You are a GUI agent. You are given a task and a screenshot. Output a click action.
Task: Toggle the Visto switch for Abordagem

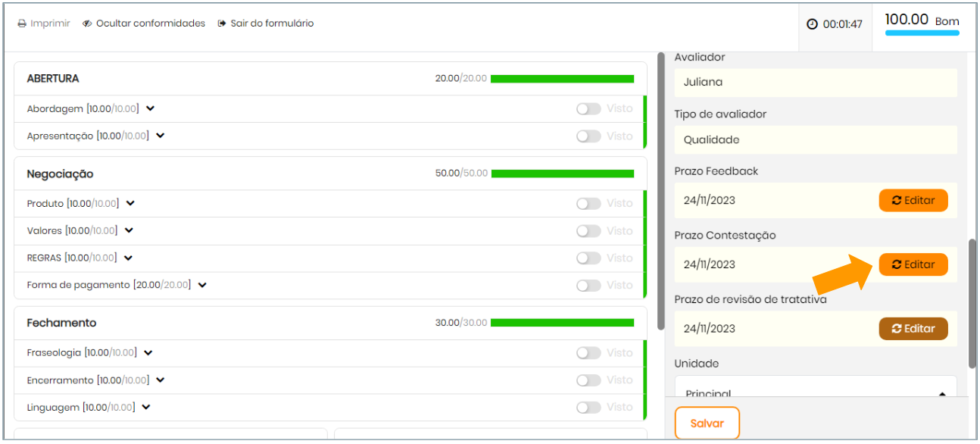coord(588,109)
